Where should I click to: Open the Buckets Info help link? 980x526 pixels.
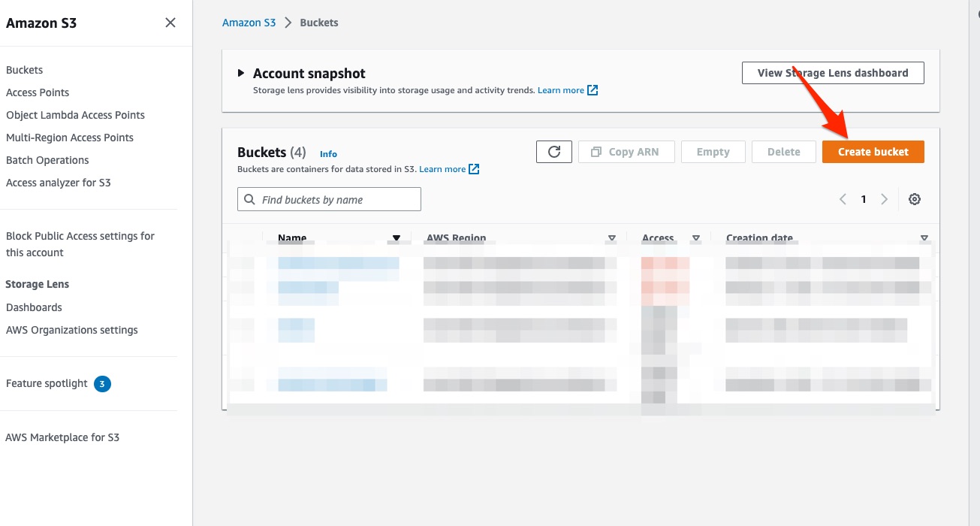coord(328,153)
